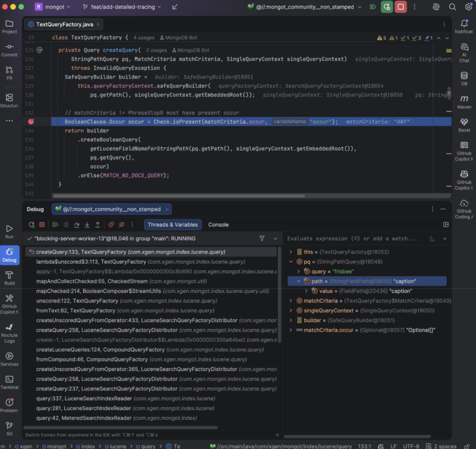The image size is (476, 449).
Task: Click the Step Out button
Action: (x=98, y=224)
